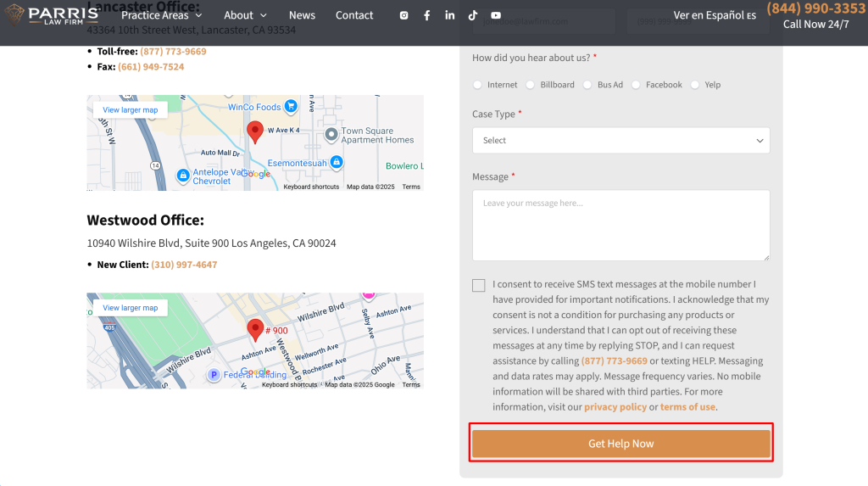Image resolution: width=868 pixels, height=486 pixels.
Task: Expand the Practice Areas menu
Action: (161, 15)
